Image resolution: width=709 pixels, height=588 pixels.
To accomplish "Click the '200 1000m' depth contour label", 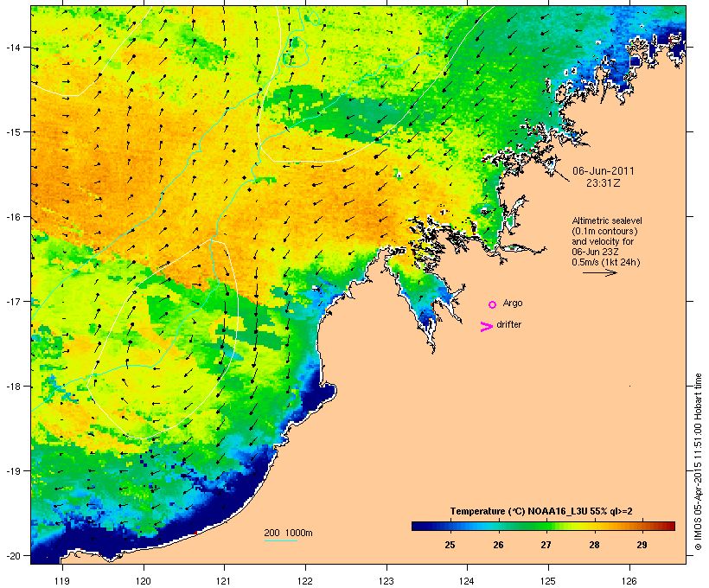I will coord(288,533).
